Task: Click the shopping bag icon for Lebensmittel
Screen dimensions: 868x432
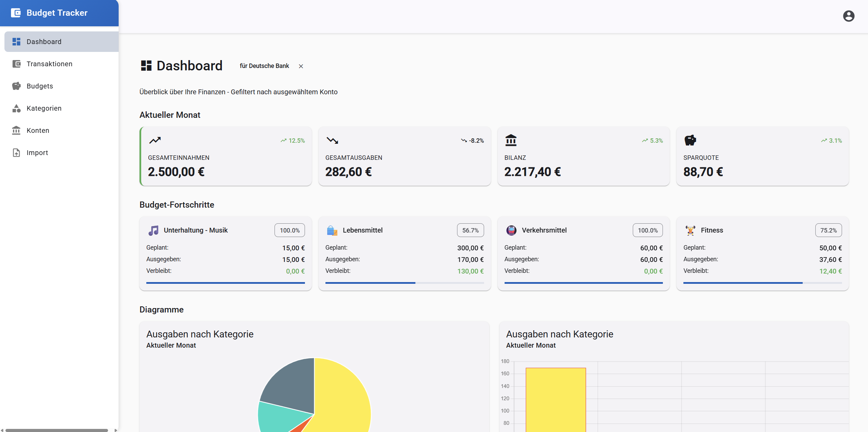Action: pos(332,231)
